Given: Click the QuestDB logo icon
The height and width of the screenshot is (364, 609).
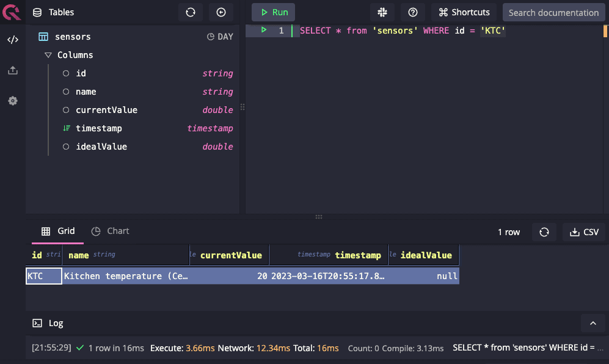Looking at the screenshot, I should click(x=12, y=12).
